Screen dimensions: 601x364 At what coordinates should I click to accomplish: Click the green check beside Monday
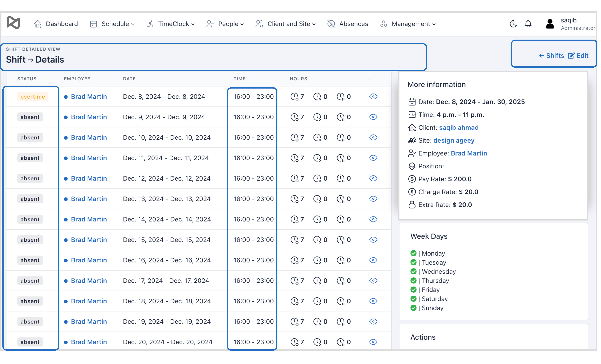click(413, 253)
